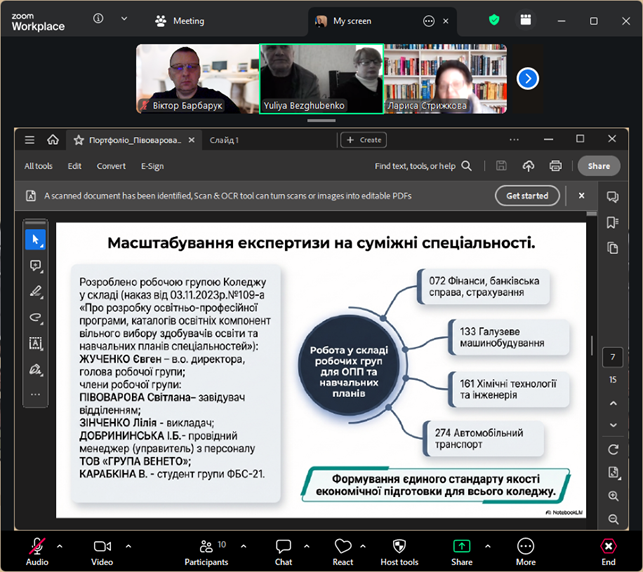This screenshot has height=572, width=643.
Task: Dismiss the scanned document banner
Action: click(581, 196)
